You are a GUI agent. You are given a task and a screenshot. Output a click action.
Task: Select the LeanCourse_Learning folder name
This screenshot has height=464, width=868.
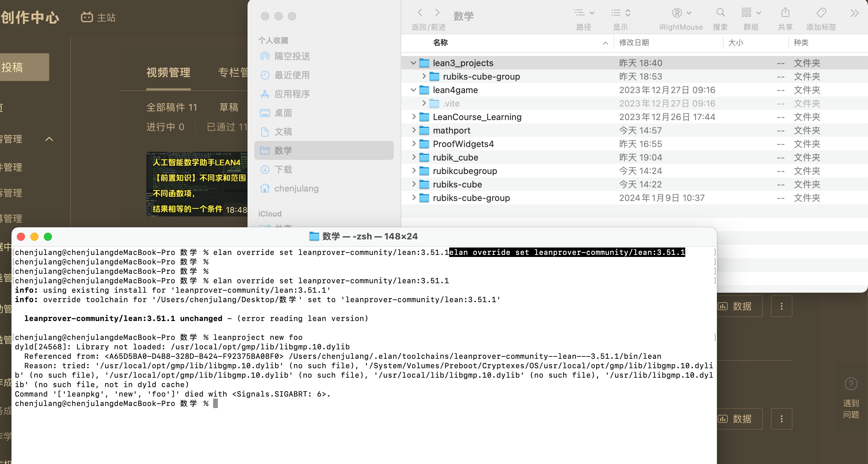coord(477,117)
